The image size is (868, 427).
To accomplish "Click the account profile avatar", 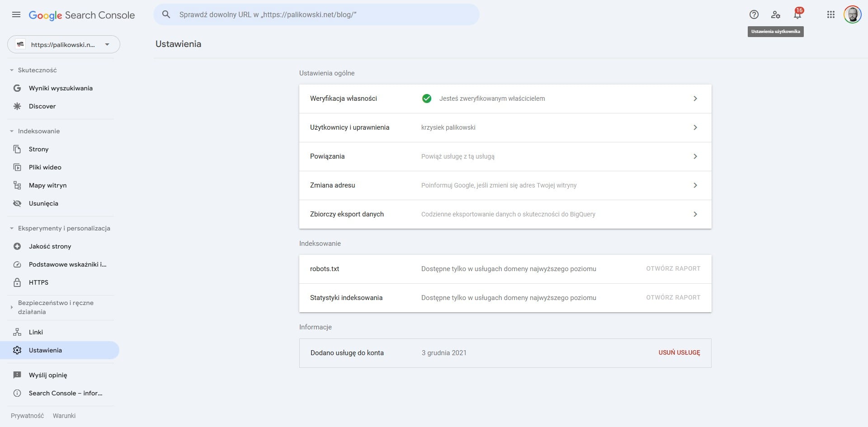I will (852, 14).
